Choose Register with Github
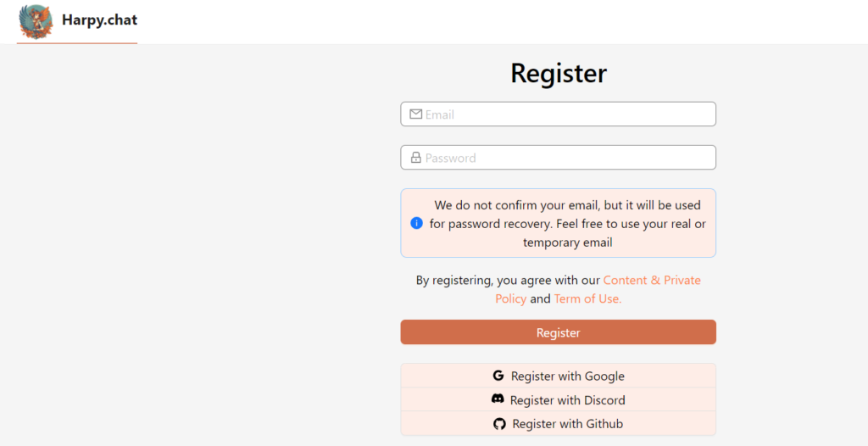 pyautogui.click(x=567, y=424)
